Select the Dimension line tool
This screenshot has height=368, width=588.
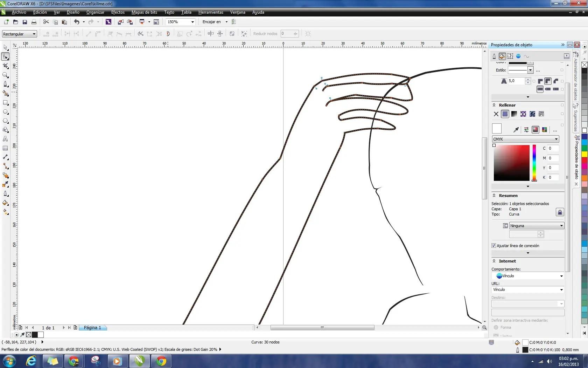pos(5,157)
